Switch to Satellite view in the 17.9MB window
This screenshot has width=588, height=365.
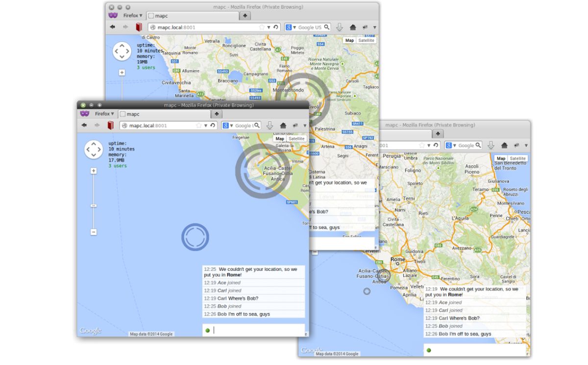pyautogui.click(x=296, y=139)
